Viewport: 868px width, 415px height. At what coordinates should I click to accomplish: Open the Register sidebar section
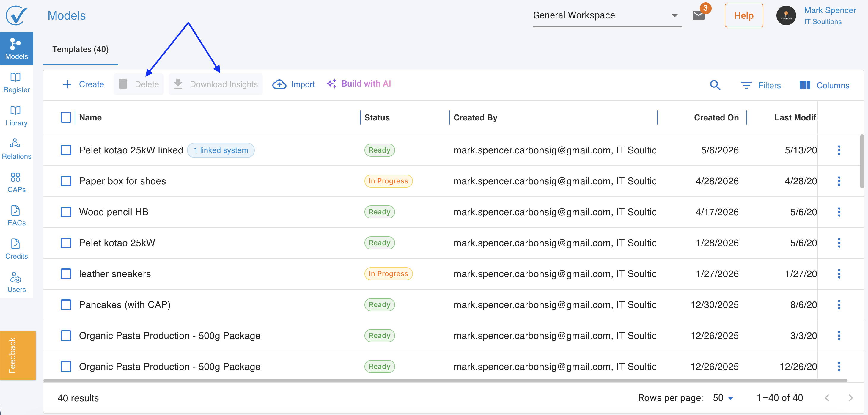16,83
